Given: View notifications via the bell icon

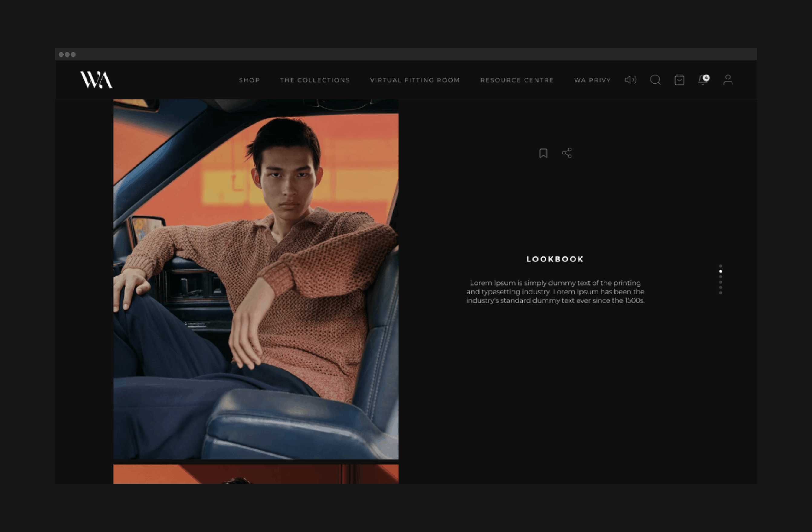Looking at the screenshot, I should [703, 80].
